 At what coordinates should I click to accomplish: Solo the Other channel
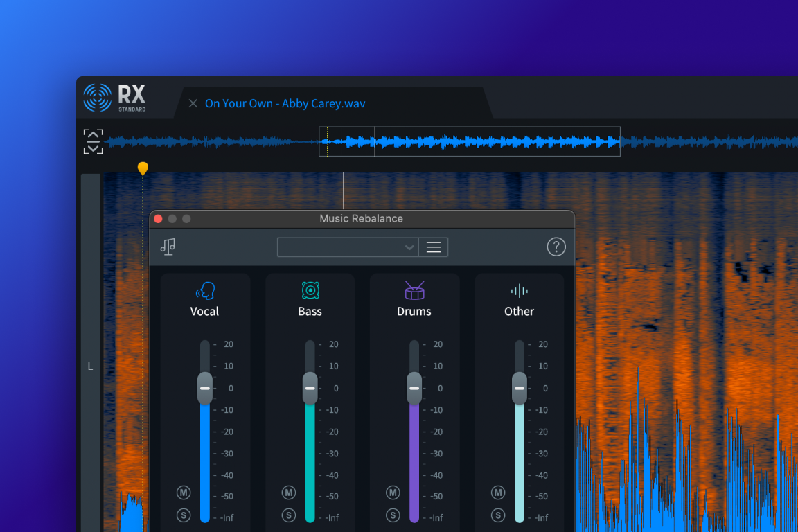498,515
